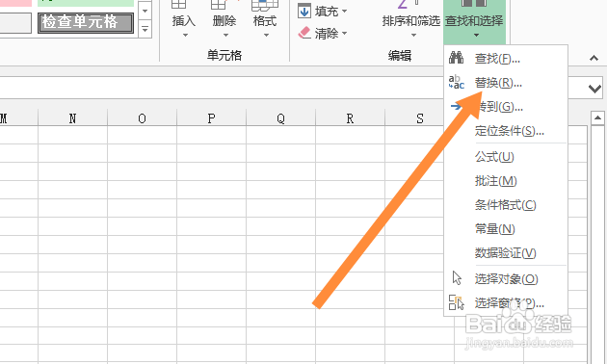Click the arrow cursor Select Objects icon
The image size is (607, 364).
click(x=457, y=278)
